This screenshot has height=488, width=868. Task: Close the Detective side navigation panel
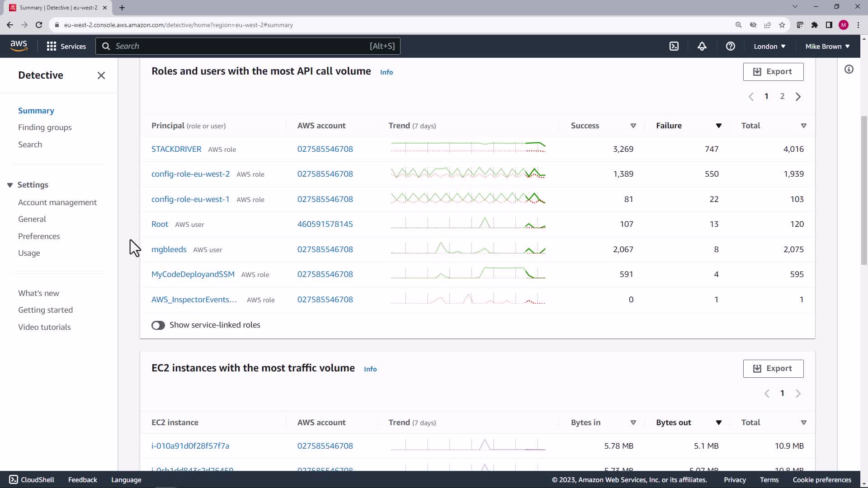[x=101, y=75]
